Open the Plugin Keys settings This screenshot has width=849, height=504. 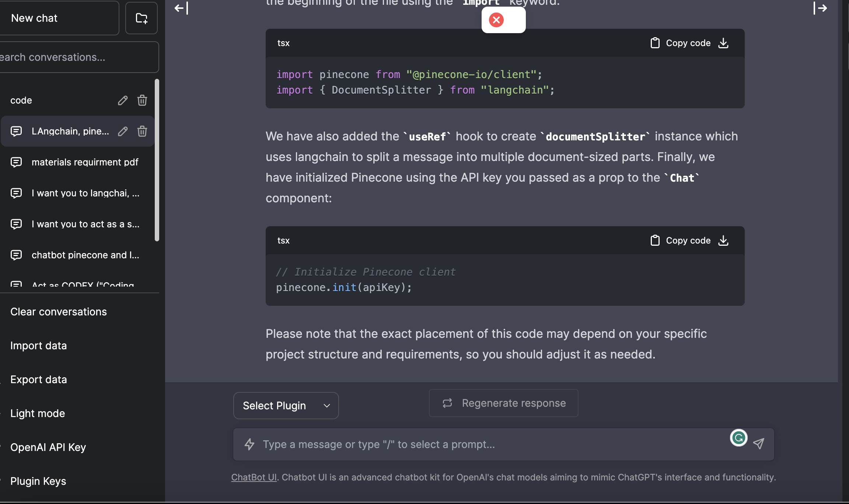click(x=38, y=481)
